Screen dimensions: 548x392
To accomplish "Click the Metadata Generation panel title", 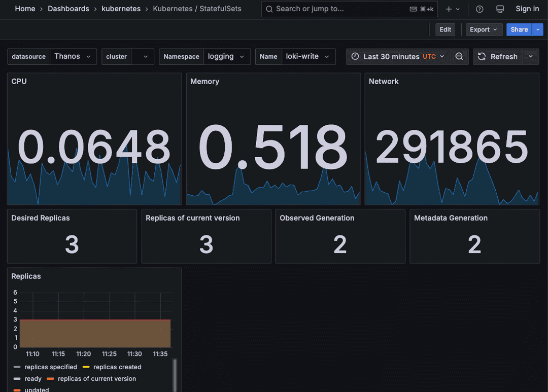I will (x=451, y=218).
